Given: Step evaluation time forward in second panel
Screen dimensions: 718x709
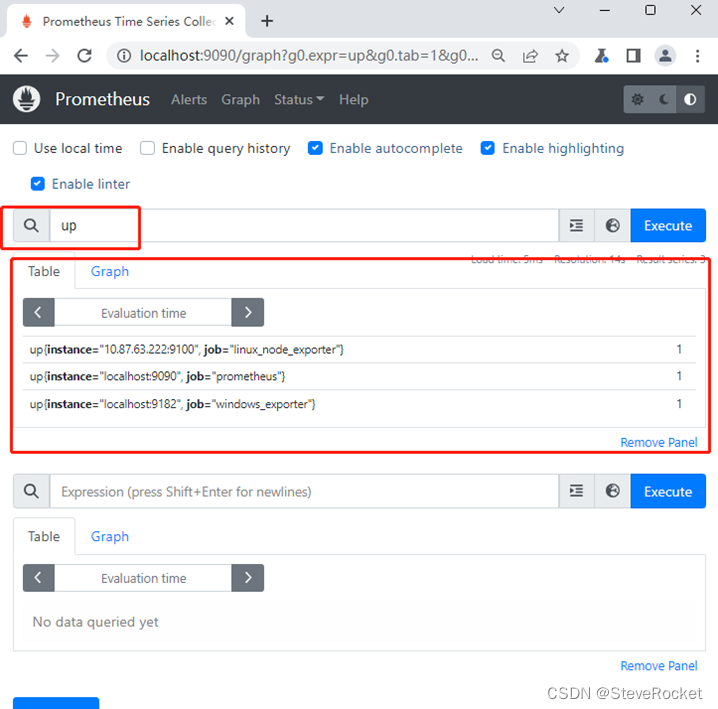Looking at the screenshot, I should tap(248, 578).
